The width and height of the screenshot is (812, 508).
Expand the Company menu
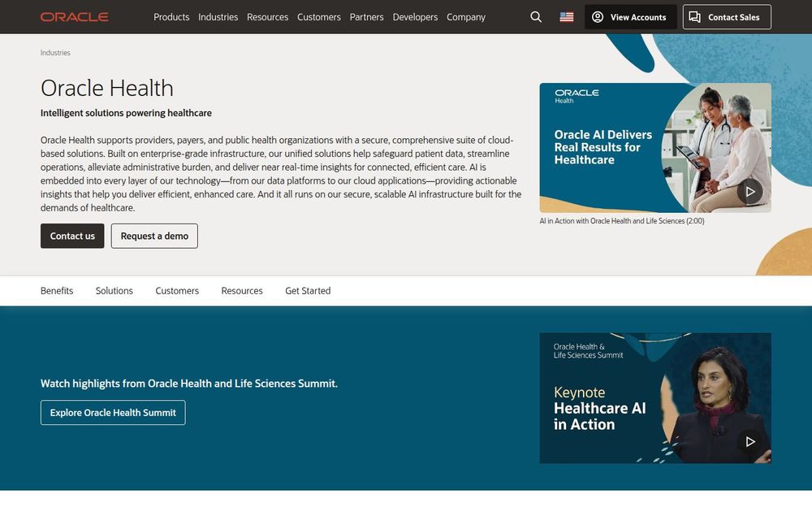click(x=466, y=16)
